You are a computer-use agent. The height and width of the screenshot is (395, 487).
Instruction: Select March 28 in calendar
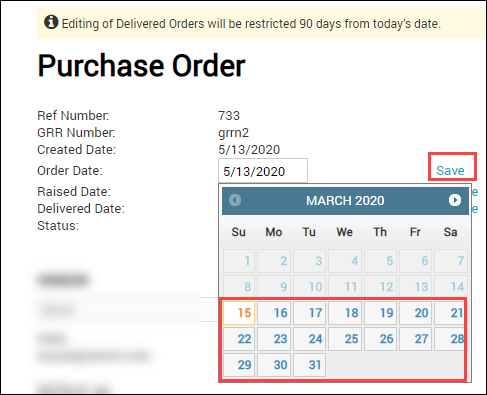pyautogui.click(x=450, y=339)
